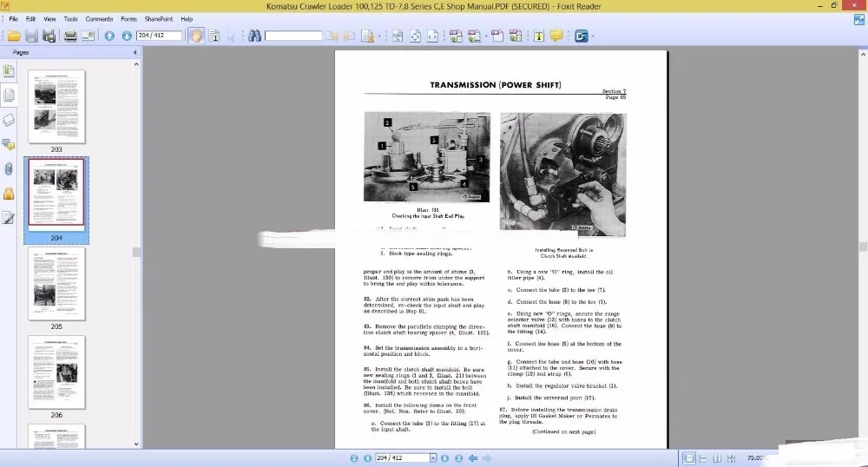Click Pages panel scroll up arrow
This screenshot has height=467, width=868.
tap(136, 64)
